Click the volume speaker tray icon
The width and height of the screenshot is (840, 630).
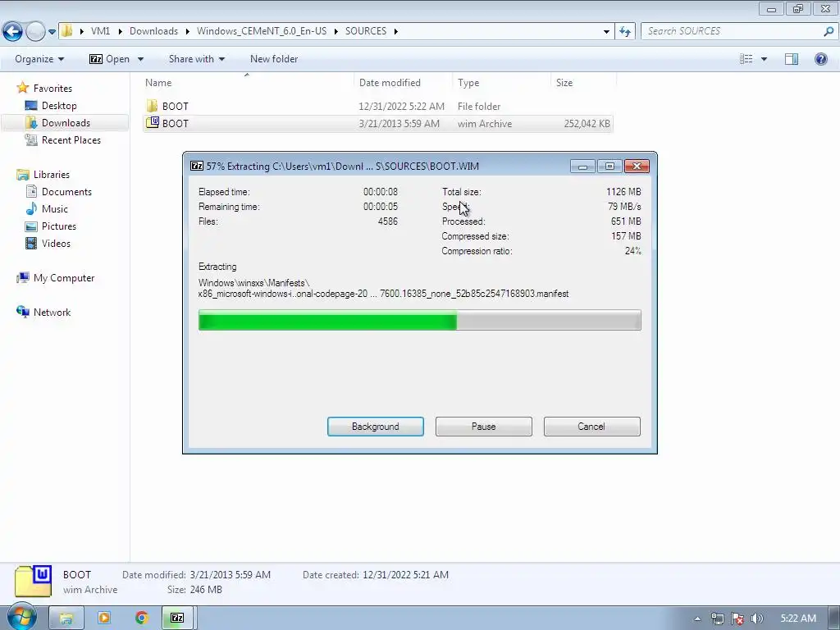757,619
